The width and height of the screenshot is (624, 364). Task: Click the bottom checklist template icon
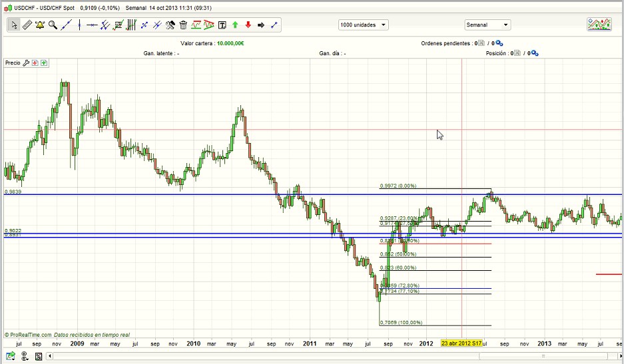click(39, 356)
